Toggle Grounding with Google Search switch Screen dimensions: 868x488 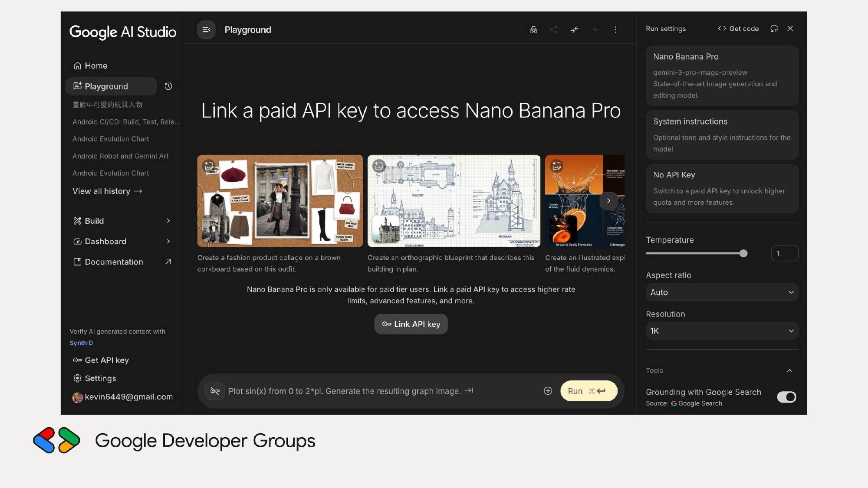(786, 397)
